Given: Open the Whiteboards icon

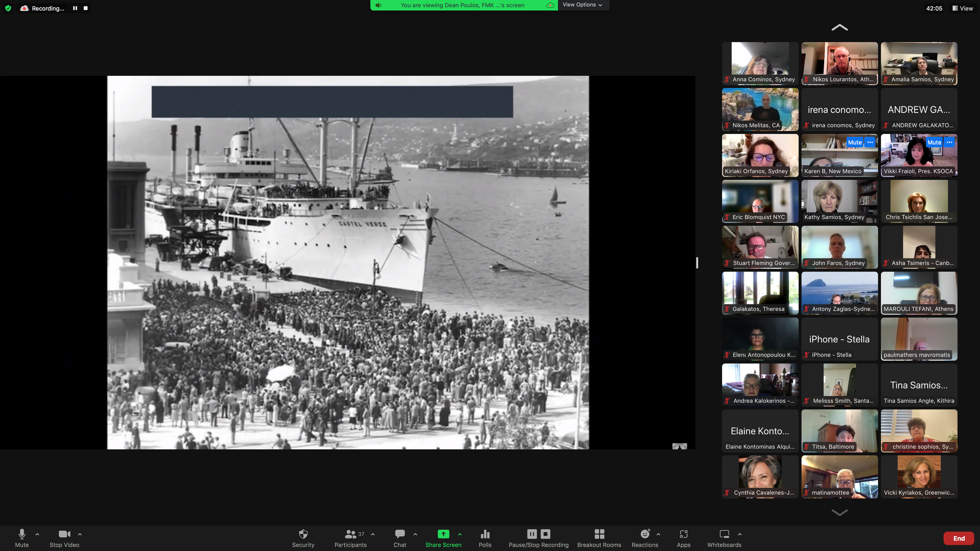Looking at the screenshot, I should pos(724,534).
